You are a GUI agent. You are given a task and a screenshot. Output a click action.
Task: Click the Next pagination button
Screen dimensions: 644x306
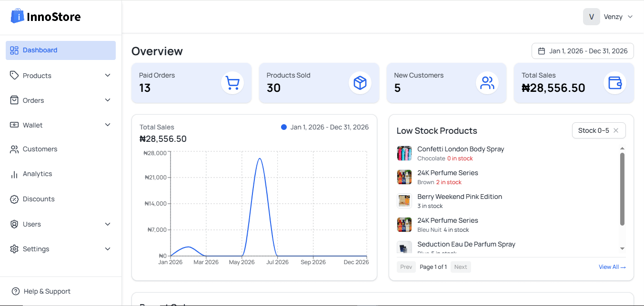461,267
